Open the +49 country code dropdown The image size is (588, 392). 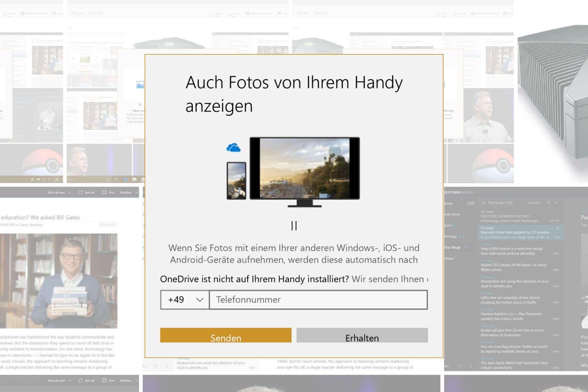(x=185, y=300)
